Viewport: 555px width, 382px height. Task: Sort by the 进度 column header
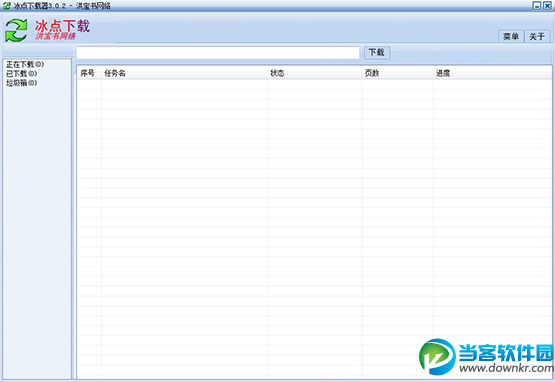point(492,73)
